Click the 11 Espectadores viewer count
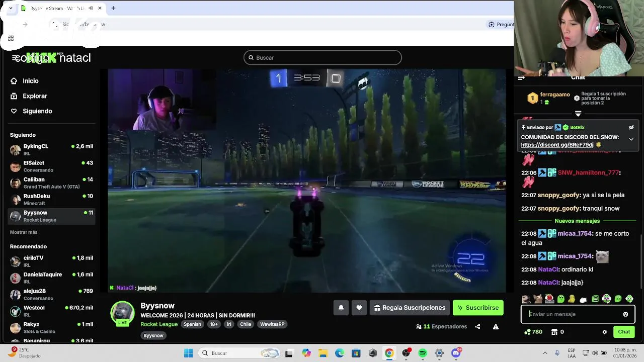The width and height of the screenshot is (644, 362). (442, 327)
